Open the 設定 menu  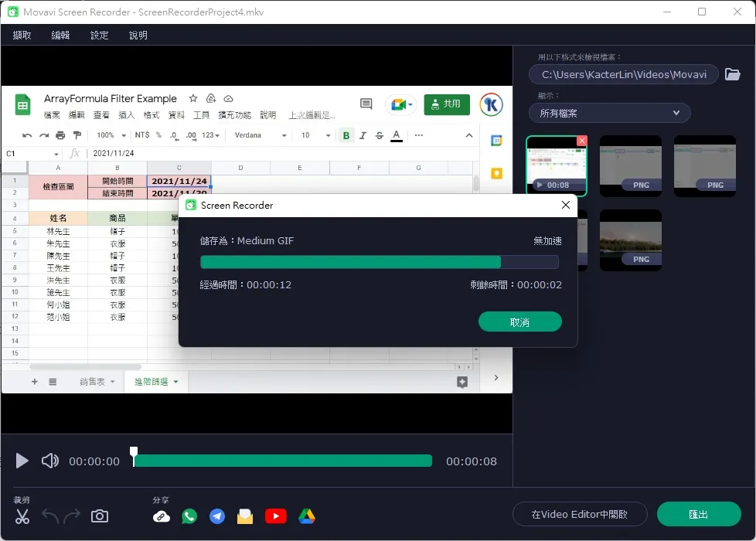click(99, 36)
